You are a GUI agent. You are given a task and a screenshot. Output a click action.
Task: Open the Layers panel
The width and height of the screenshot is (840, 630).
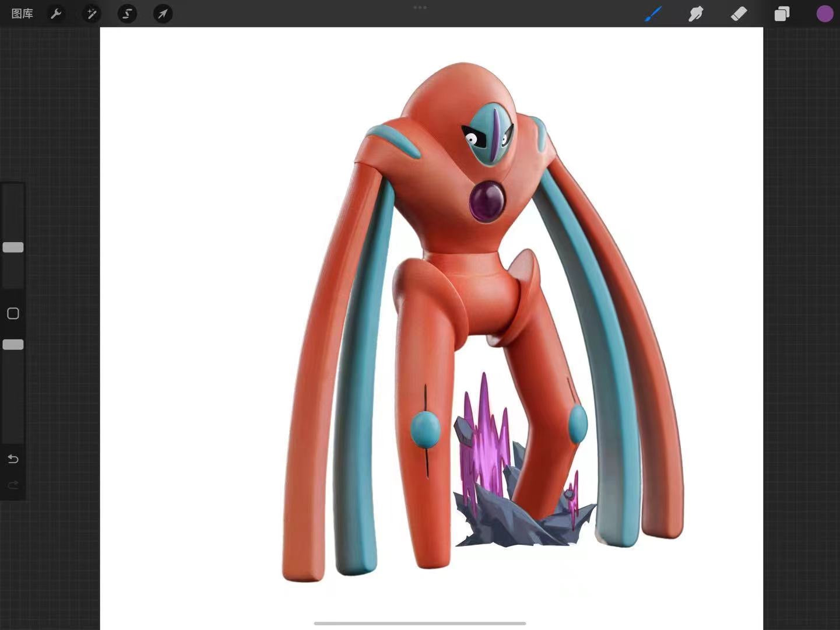point(782,13)
